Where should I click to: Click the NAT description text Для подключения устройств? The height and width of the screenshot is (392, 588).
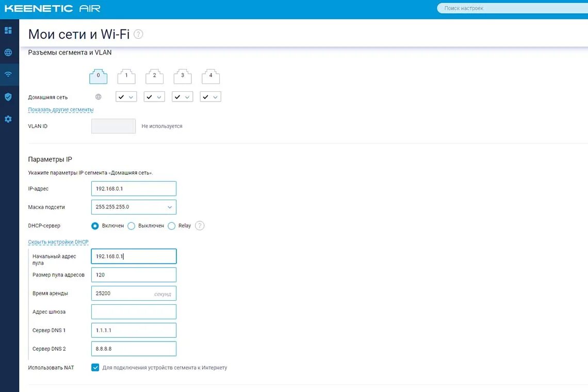pyautogui.click(x=165, y=368)
